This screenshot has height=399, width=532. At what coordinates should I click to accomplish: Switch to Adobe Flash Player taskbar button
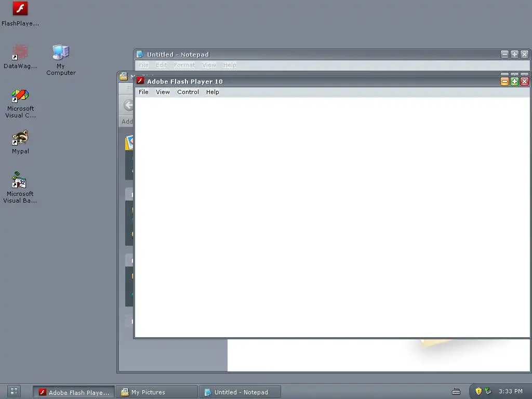point(74,392)
